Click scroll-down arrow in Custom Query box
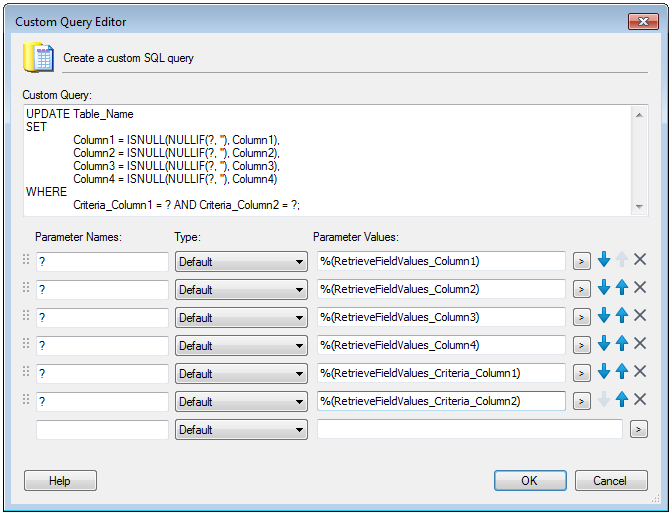Viewport: 672px width, 515px height. point(639,207)
